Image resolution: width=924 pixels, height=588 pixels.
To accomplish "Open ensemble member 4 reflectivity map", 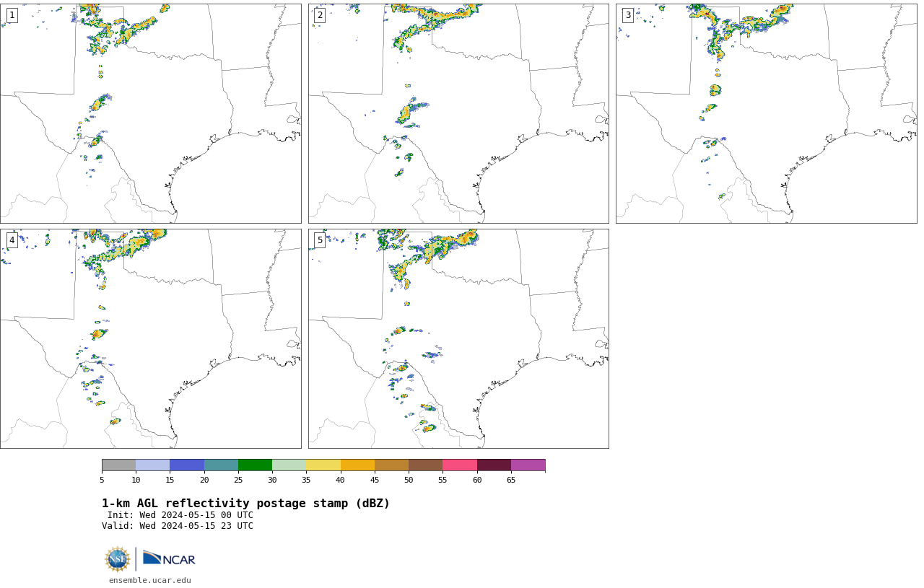I will [x=151, y=339].
